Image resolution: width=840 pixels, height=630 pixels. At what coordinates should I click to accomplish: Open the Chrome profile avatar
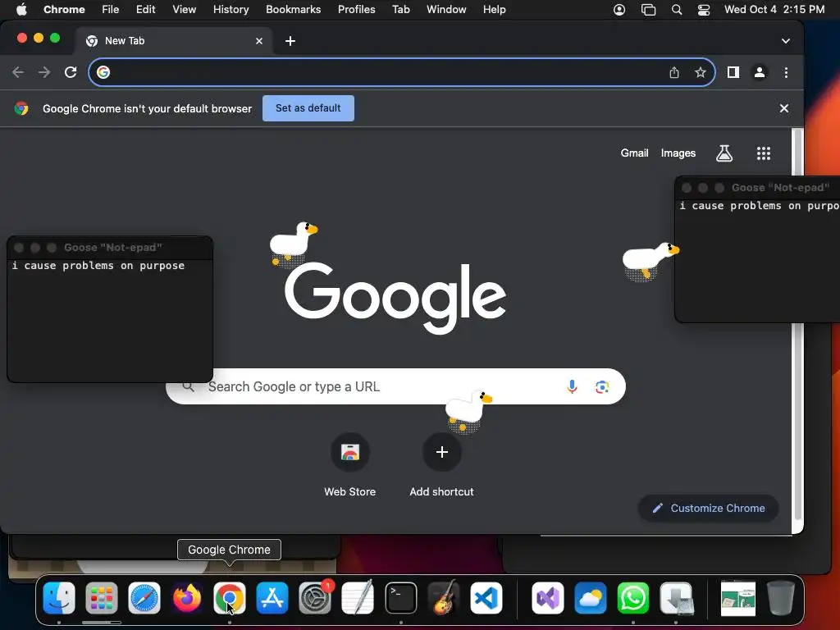pos(759,72)
